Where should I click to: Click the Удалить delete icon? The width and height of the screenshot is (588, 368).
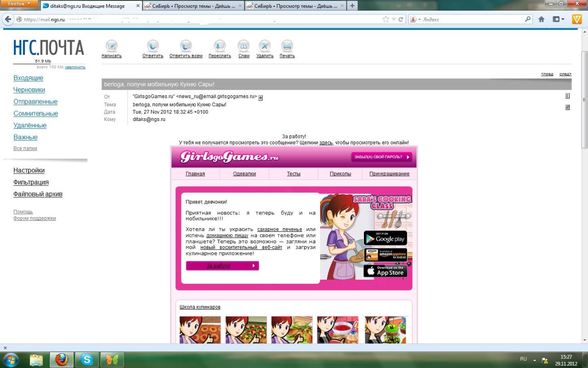[265, 46]
